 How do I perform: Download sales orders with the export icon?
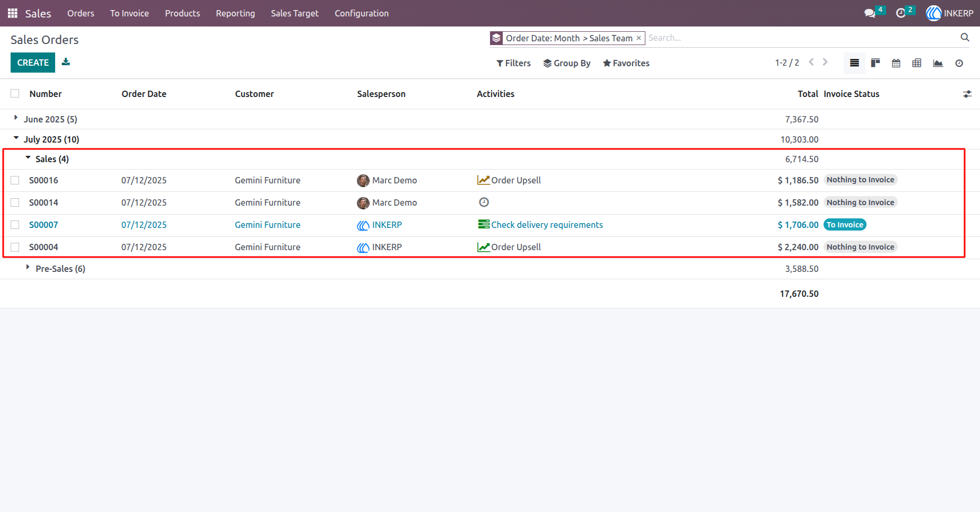(66, 62)
